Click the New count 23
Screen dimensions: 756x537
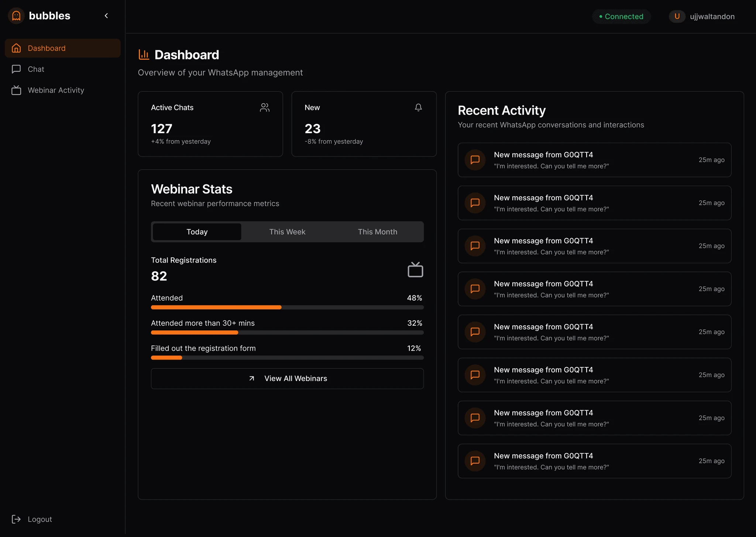313,129
